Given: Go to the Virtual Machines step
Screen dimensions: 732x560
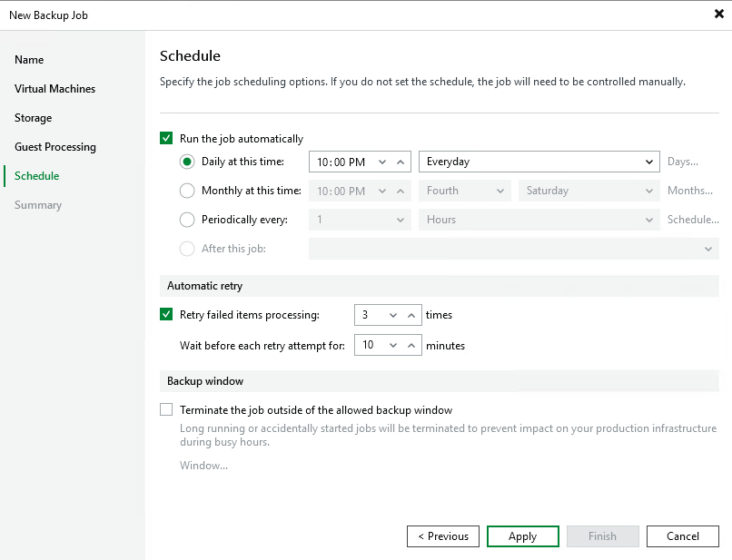Looking at the screenshot, I should (54, 88).
